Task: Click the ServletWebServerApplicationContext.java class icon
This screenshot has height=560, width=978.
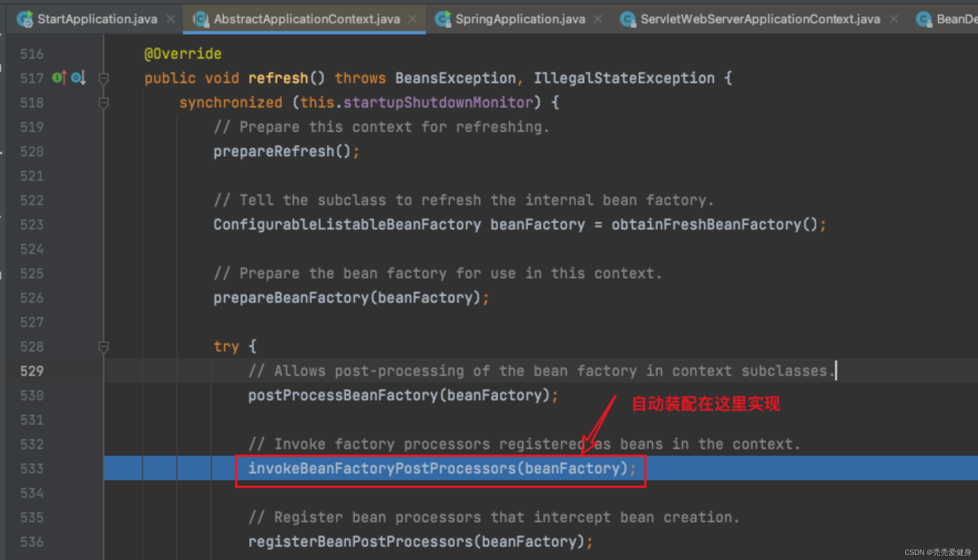Action: click(628, 19)
